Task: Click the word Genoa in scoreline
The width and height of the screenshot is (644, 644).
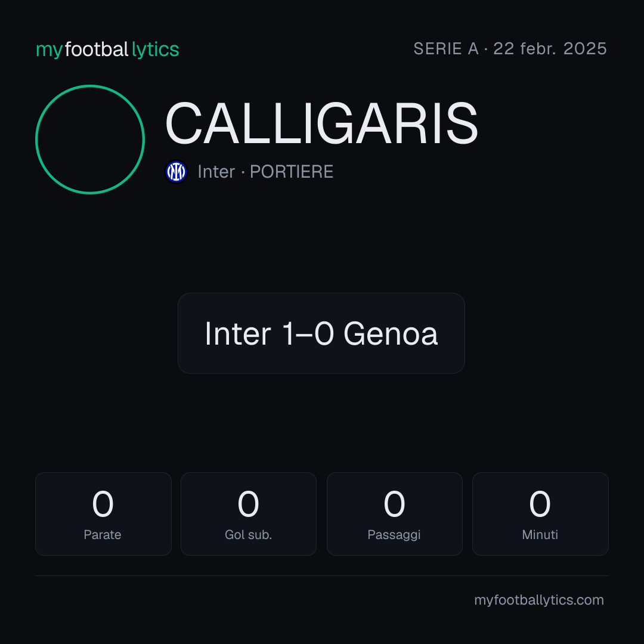Action: tap(391, 333)
